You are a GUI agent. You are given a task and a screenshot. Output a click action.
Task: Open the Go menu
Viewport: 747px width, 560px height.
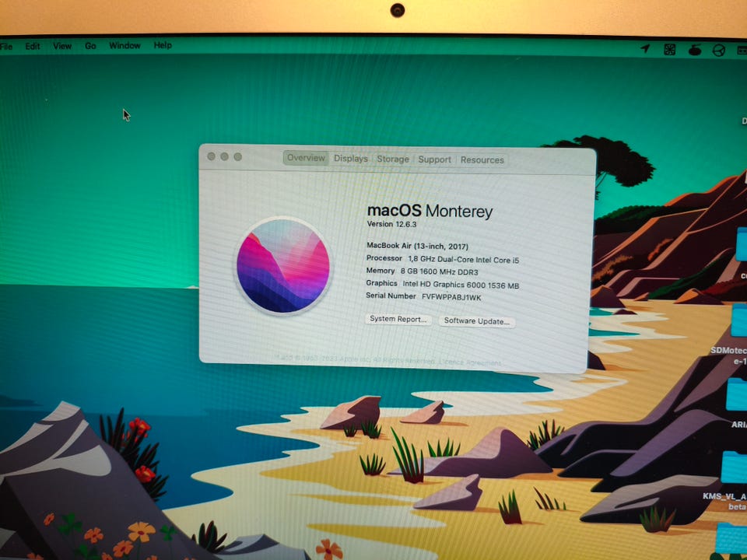click(90, 46)
